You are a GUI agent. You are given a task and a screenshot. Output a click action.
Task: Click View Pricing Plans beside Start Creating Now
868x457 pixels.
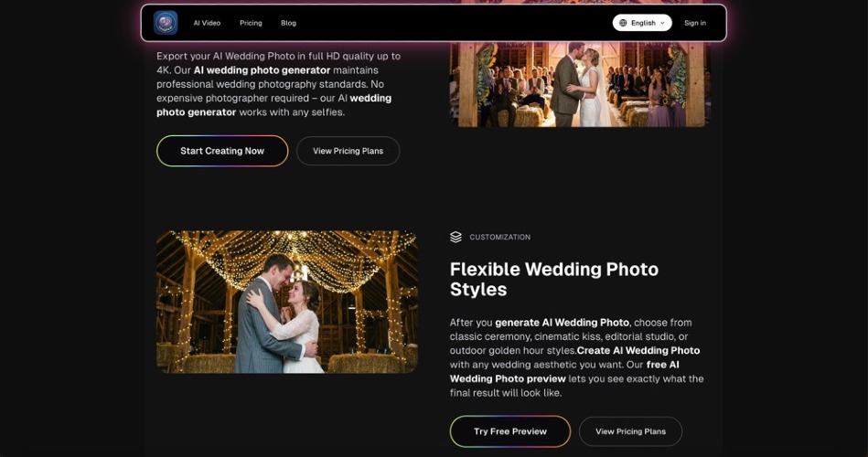[348, 151]
